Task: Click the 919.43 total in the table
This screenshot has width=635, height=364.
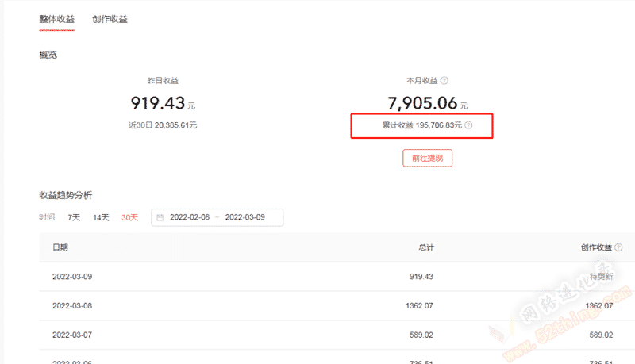Action: 421,277
